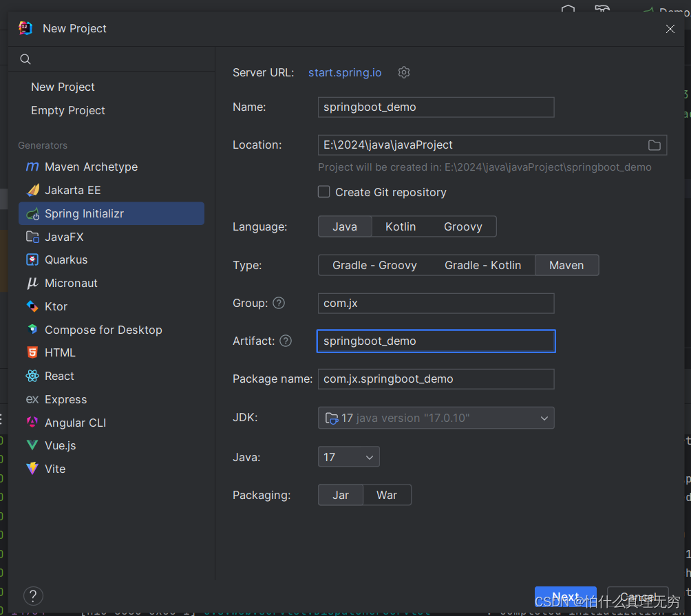This screenshot has height=616, width=691.
Task: Select Angular CLI generator entry
Action: [x=111, y=423]
